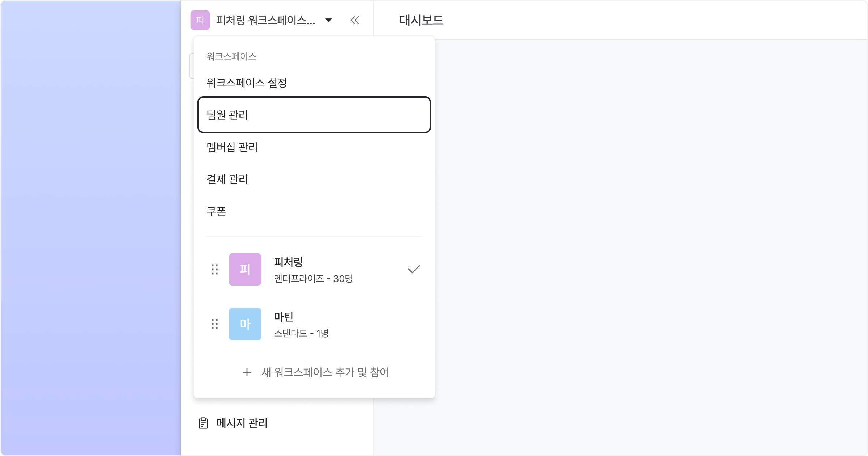Collapse sidebar with double chevron icon
This screenshot has height=456, width=868.
coord(355,20)
